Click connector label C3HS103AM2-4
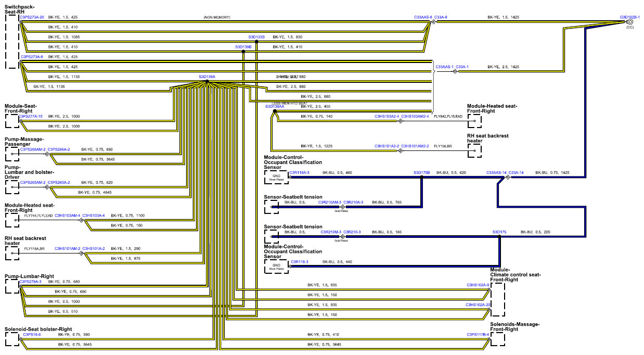 point(415,116)
